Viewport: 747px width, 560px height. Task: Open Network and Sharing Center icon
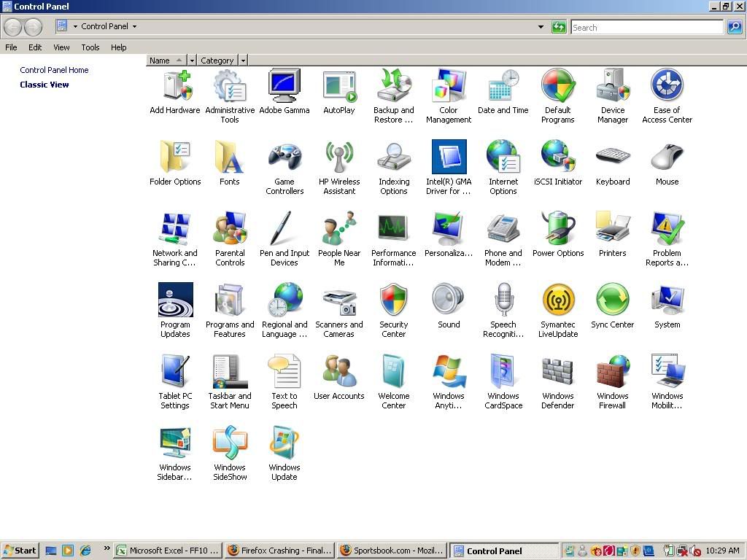pyautogui.click(x=175, y=228)
